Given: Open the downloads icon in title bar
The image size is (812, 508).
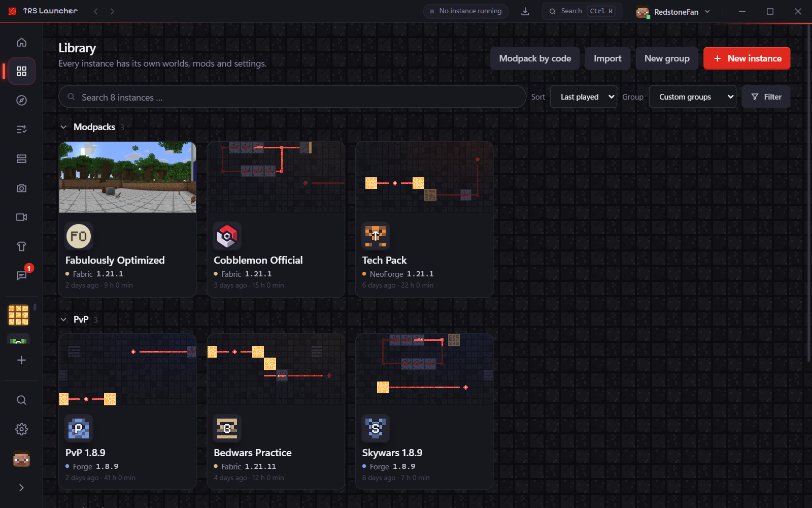Looking at the screenshot, I should point(525,11).
